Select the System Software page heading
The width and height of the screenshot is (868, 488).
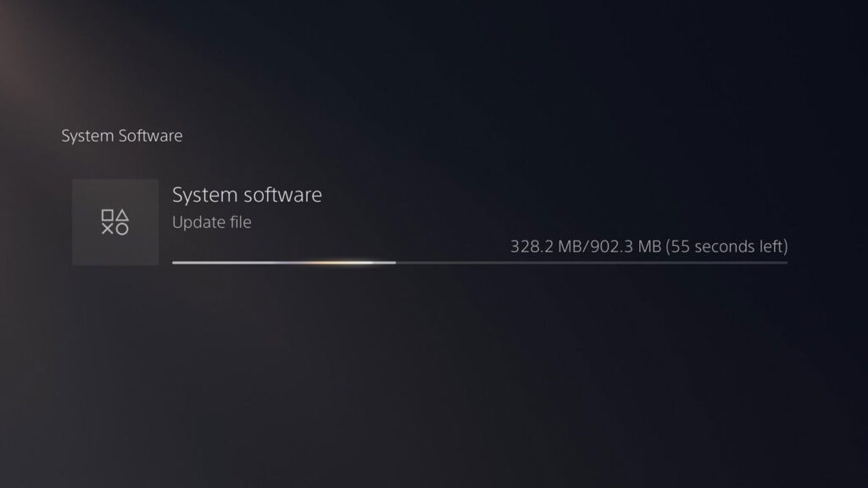(122, 136)
